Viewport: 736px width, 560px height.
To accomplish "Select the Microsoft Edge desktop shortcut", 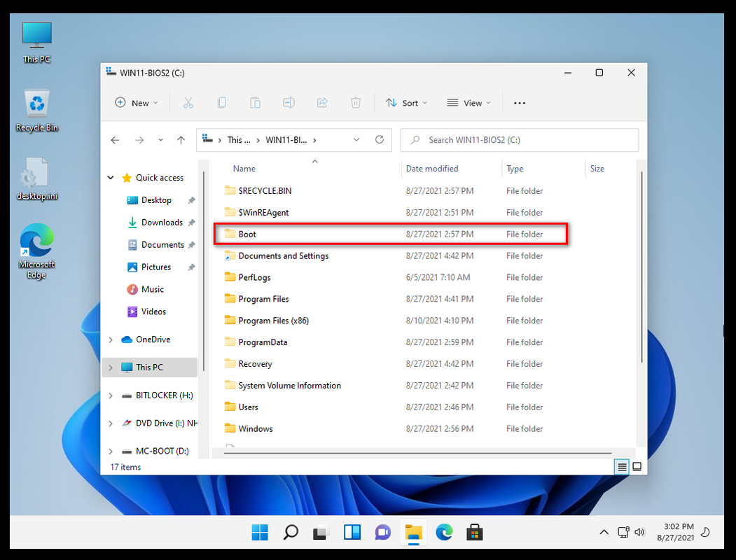I will tap(36, 251).
